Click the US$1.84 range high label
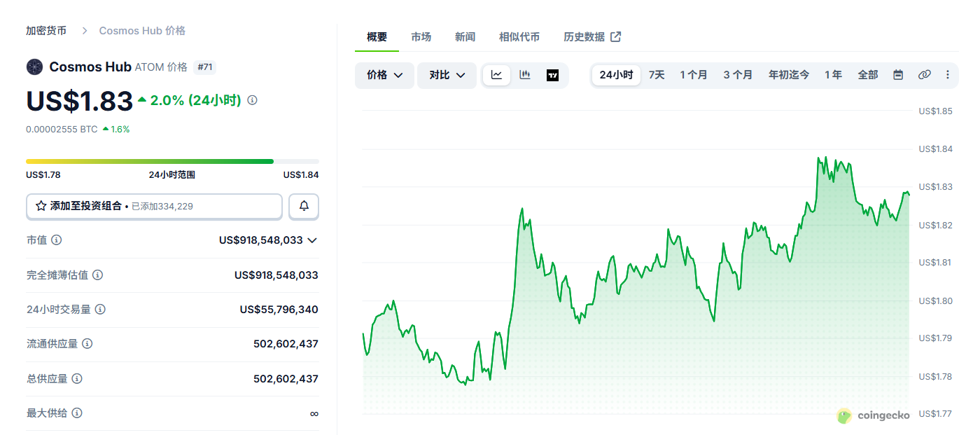 coord(301,175)
